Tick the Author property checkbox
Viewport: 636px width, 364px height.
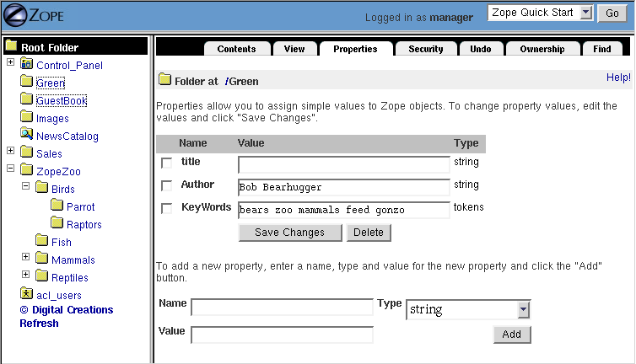pyautogui.click(x=166, y=185)
